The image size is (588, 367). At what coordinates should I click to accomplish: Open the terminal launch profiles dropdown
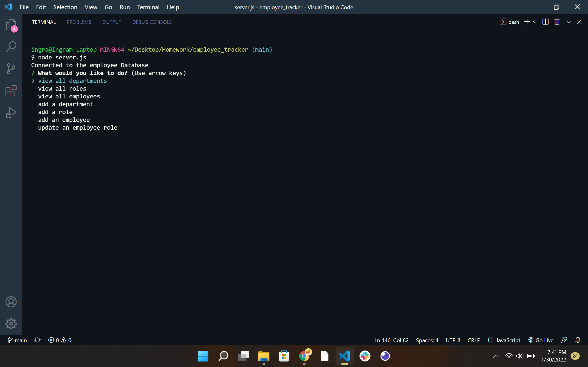534,22
